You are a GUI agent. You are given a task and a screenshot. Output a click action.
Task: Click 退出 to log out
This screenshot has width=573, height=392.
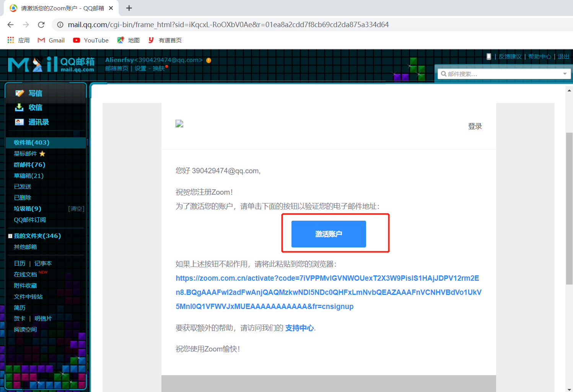(x=563, y=56)
